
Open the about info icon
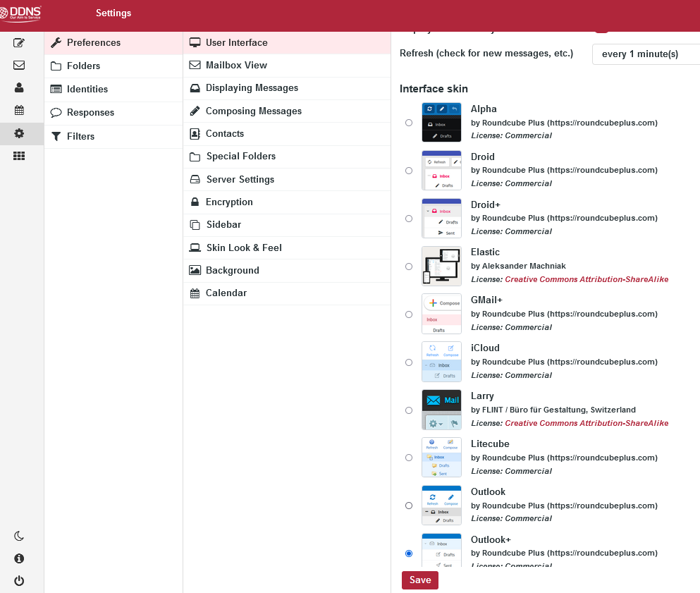point(19,558)
